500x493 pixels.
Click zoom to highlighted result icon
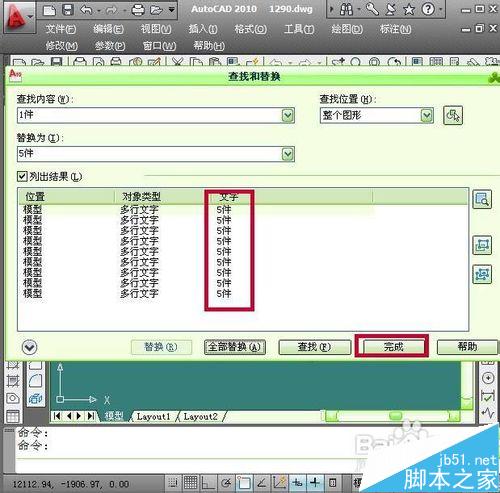point(482,199)
